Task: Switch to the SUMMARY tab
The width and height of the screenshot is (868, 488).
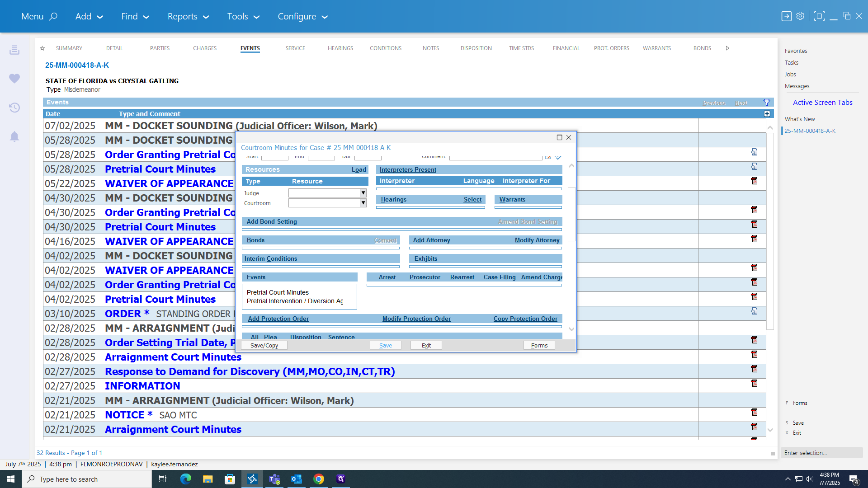Action: (x=69, y=48)
